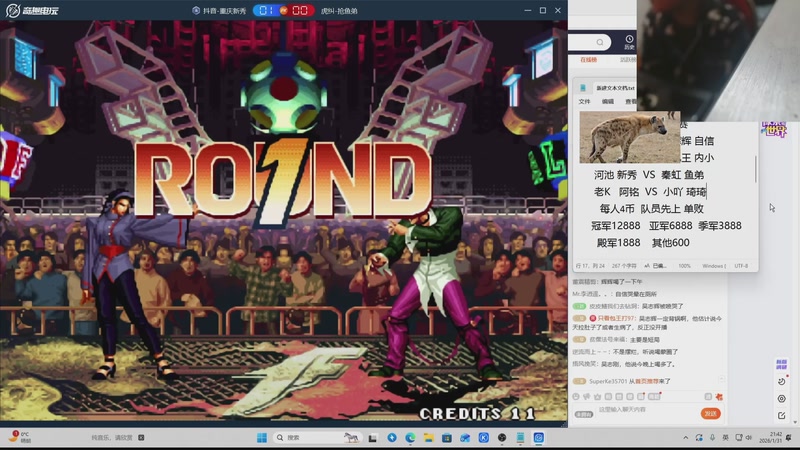This screenshot has width=800, height=450.
Task: Click the crescent moon icon in side toolbar
Action: click(781, 382)
